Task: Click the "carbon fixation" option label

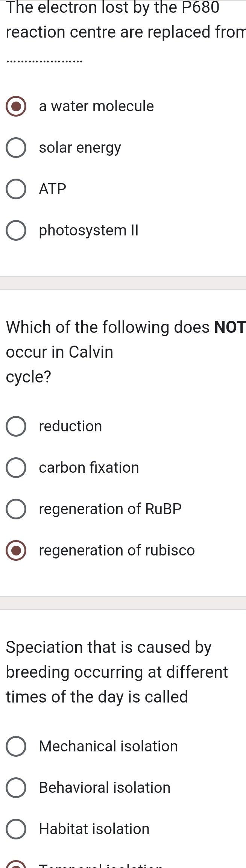Action: 89,467
